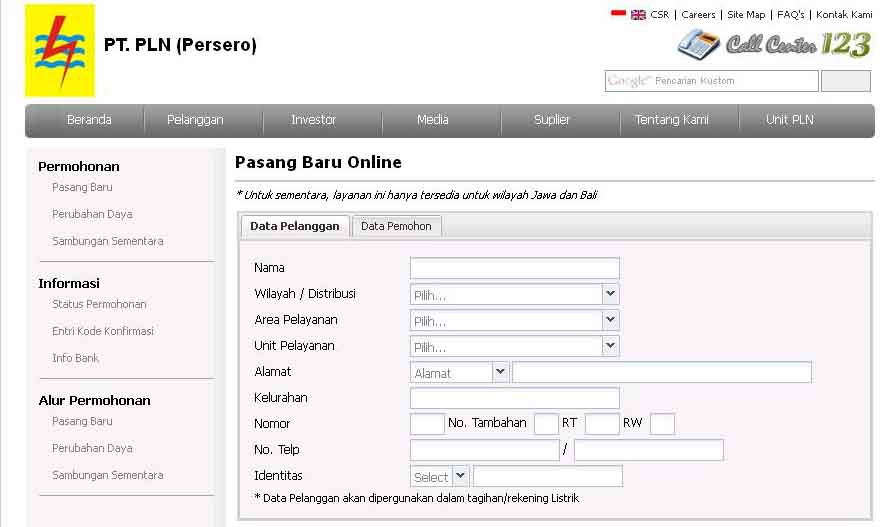This screenshot has width=883, height=527.
Task: Open the Alamat type dropdown
Action: [460, 372]
